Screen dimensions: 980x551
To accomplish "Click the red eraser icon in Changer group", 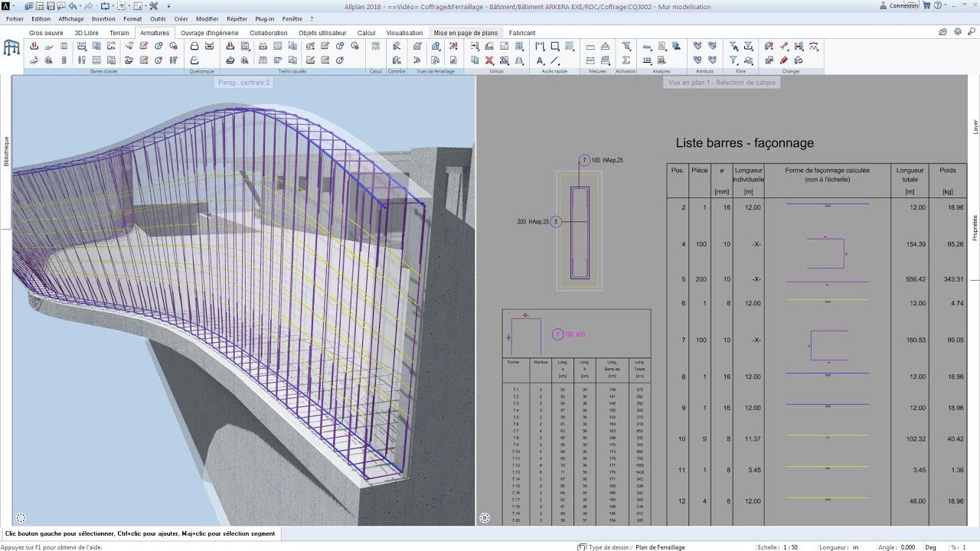I will (x=783, y=60).
